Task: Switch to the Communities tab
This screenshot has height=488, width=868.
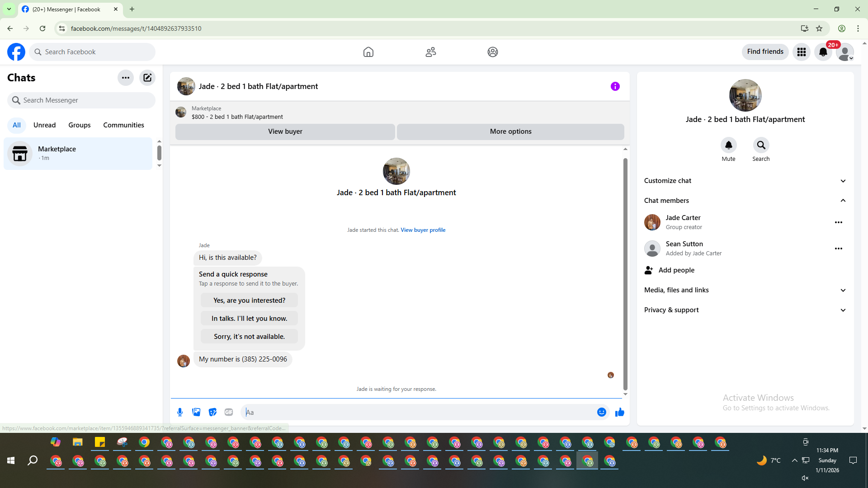Action: (x=123, y=125)
